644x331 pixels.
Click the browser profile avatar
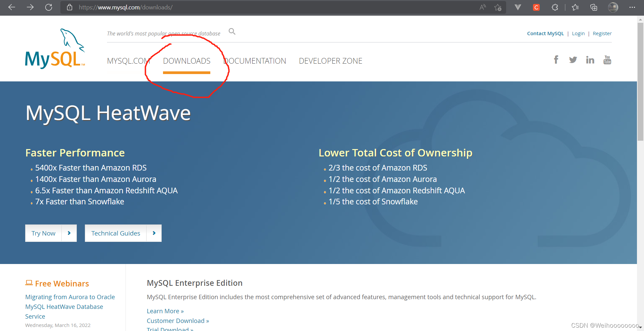[x=613, y=7]
